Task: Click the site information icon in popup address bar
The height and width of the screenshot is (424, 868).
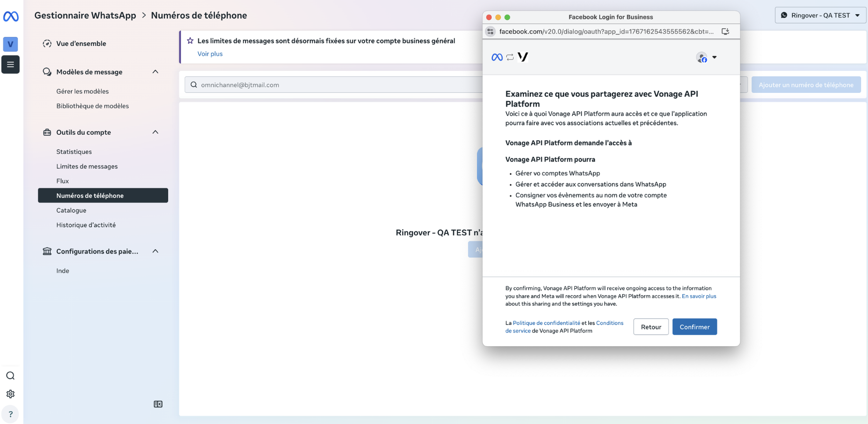Action: point(490,31)
